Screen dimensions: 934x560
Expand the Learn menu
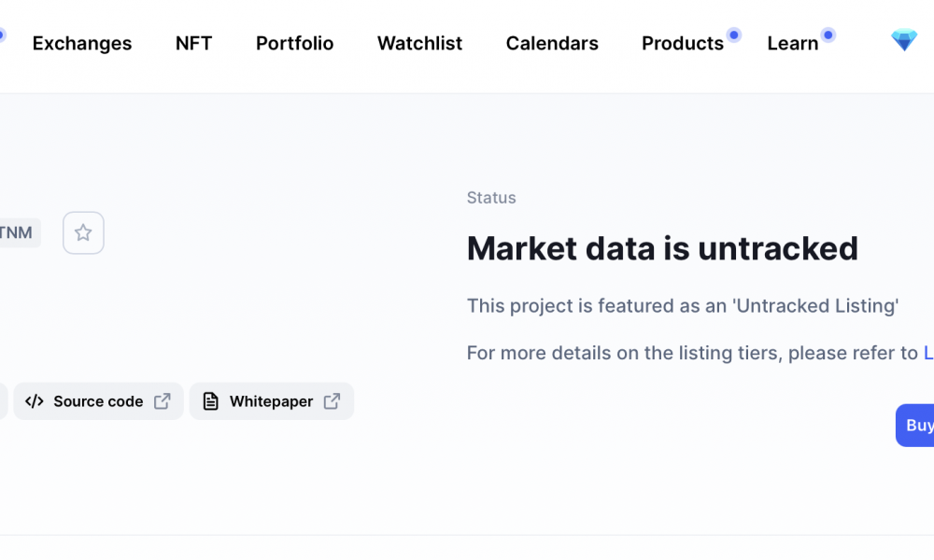click(x=793, y=44)
